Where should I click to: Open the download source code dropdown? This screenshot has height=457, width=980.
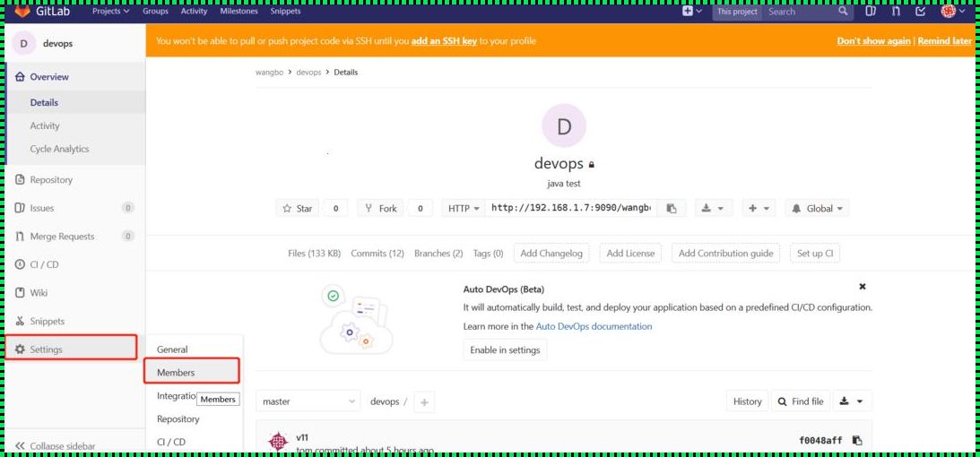coord(713,209)
